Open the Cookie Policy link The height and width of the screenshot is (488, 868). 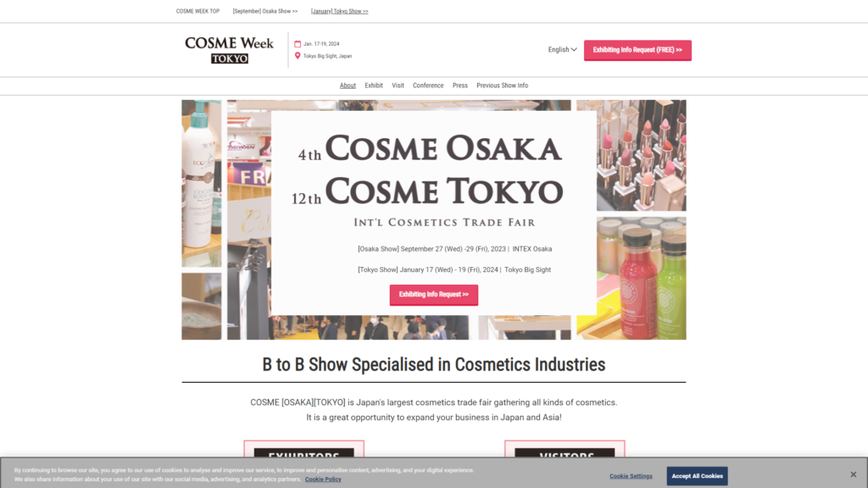323,480
